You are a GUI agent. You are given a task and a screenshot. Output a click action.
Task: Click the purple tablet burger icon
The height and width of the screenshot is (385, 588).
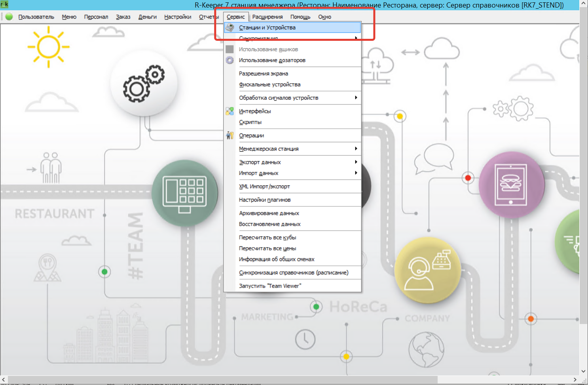coord(511,185)
